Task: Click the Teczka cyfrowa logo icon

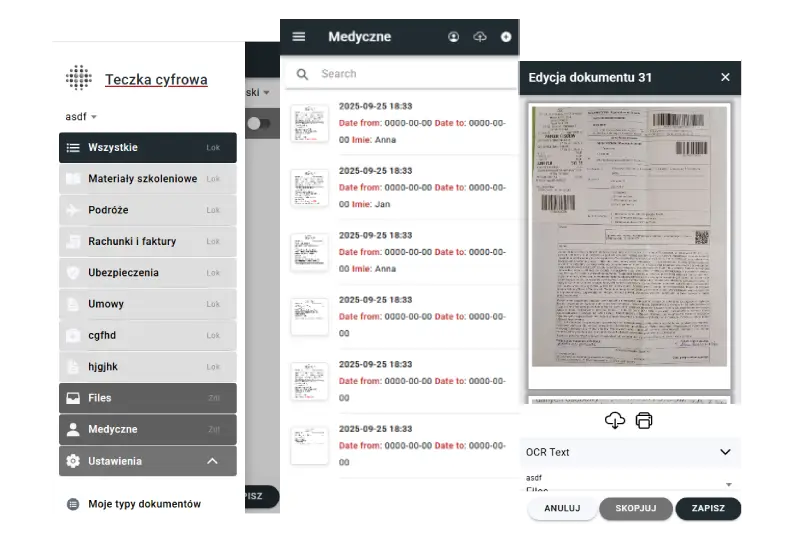Action: point(79,78)
